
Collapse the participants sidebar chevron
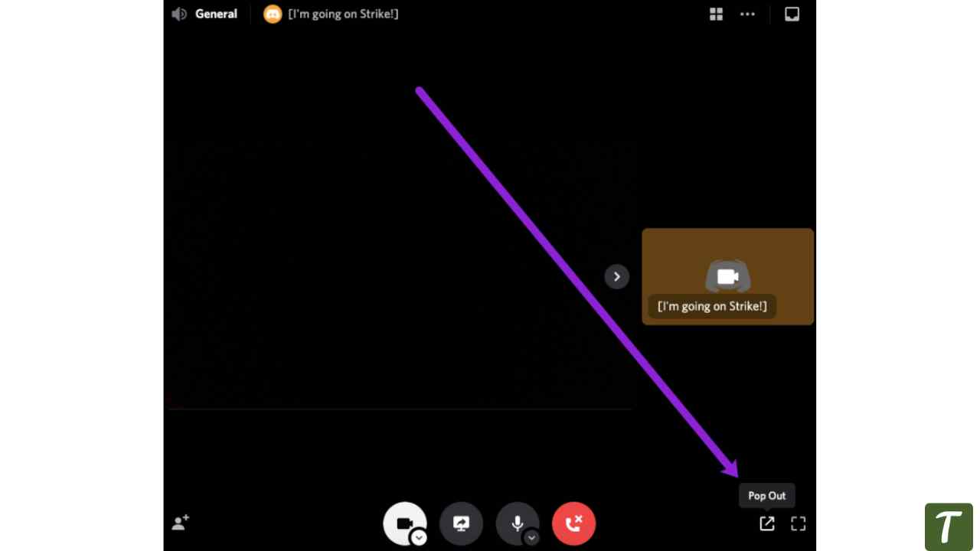tap(617, 277)
